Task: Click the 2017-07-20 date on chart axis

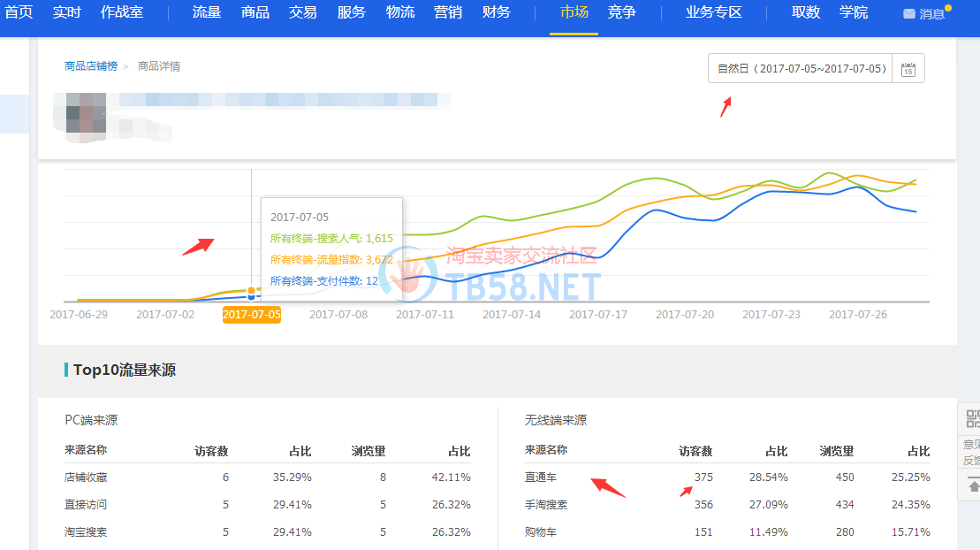Action: tap(685, 314)
